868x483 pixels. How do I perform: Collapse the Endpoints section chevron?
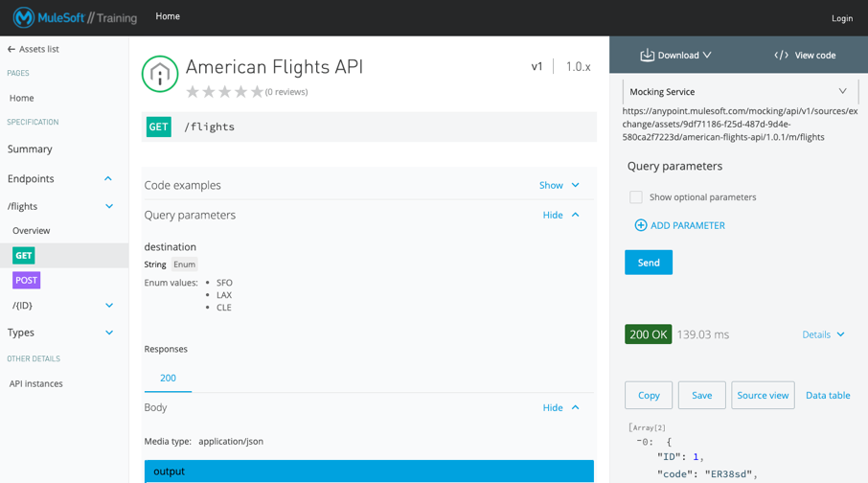pyautogui.click(x=108, y=178)
